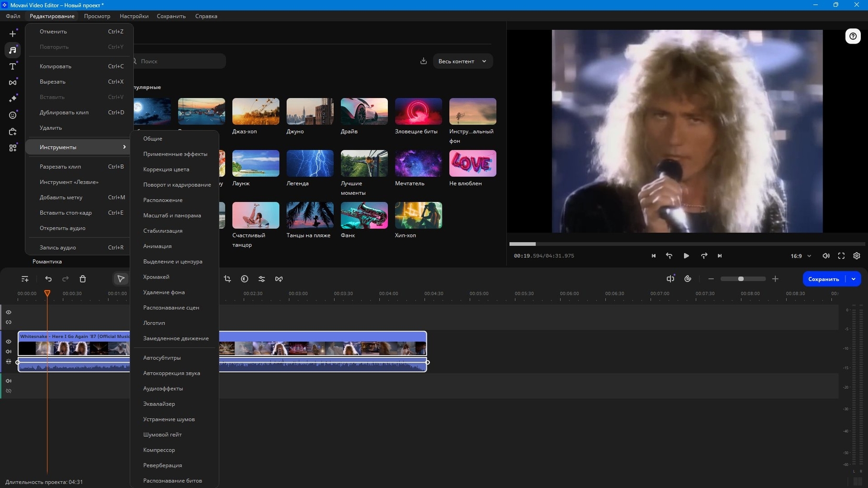The image size is (868, 488).
Task: Hide the main video track (eye icon)
Action: (9, 342)
